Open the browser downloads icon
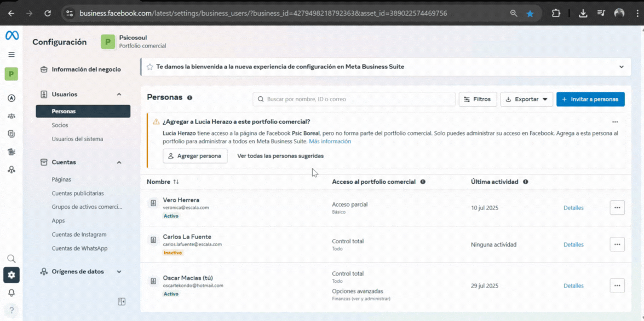This screenshot has height=321, width=644. [583, 14]
